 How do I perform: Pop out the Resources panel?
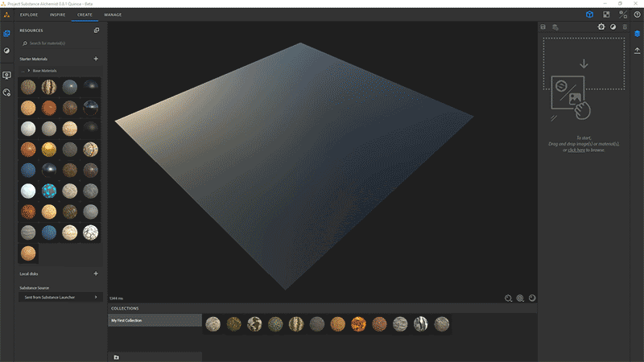pyautogui.click(x=97, y=30)
